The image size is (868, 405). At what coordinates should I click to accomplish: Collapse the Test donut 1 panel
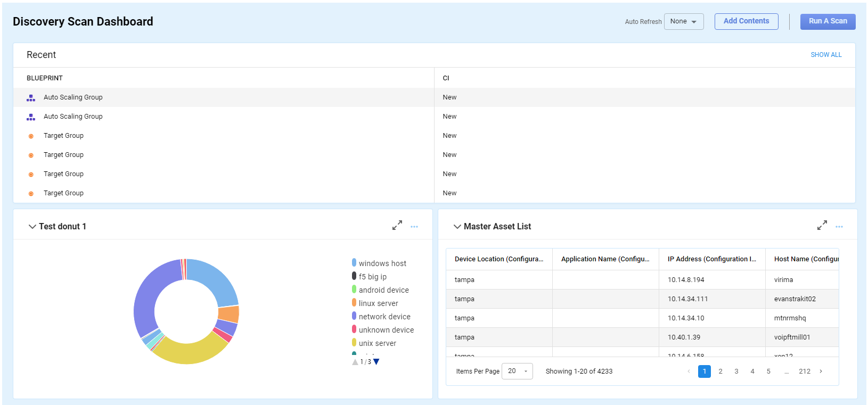[x=32, y=227]
